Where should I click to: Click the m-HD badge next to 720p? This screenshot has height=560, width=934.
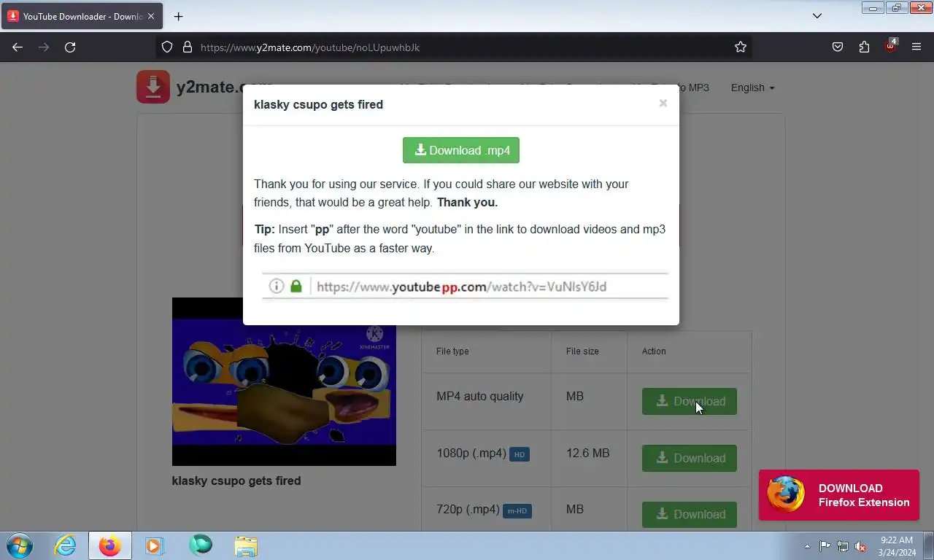coord(517,510)
